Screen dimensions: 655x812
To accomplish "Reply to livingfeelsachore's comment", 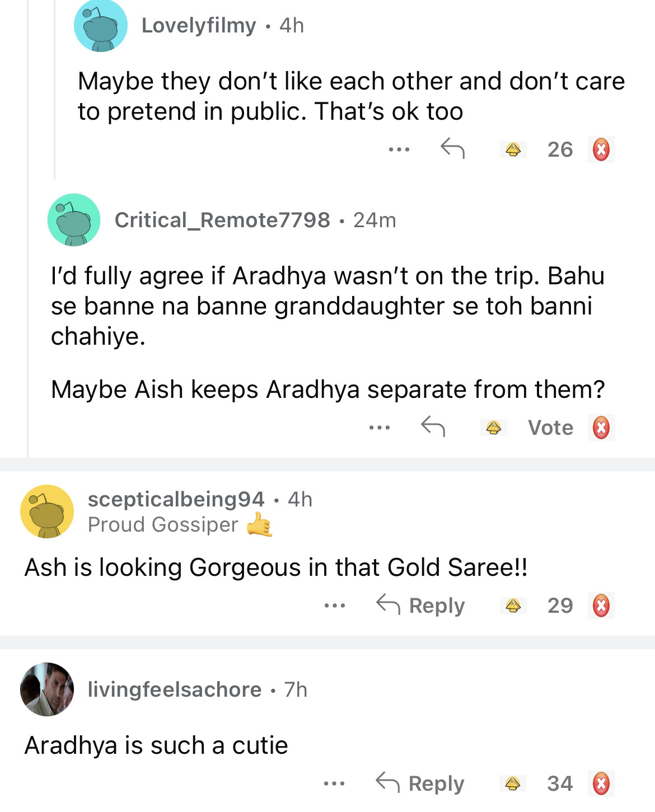I will [x=420, y=783].
